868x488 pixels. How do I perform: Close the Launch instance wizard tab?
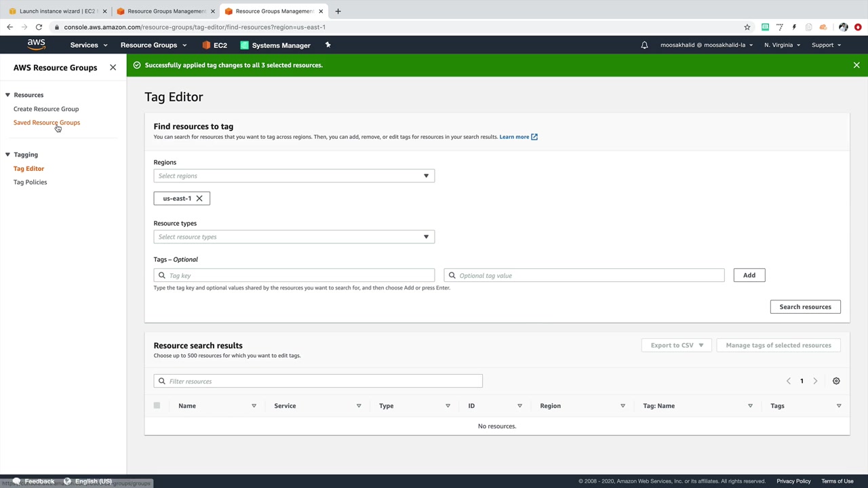pyautogui.click(x=104, y=11)
